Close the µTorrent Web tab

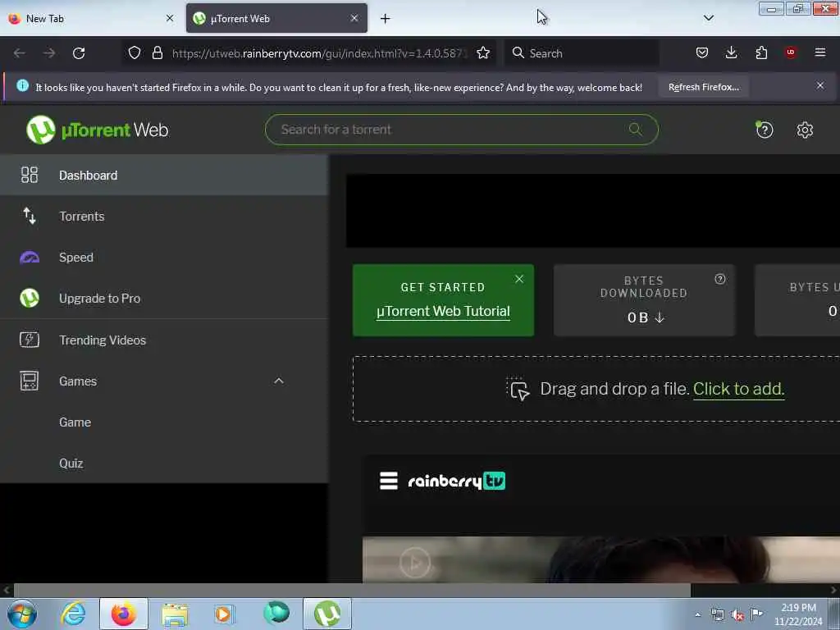[354, 18]
